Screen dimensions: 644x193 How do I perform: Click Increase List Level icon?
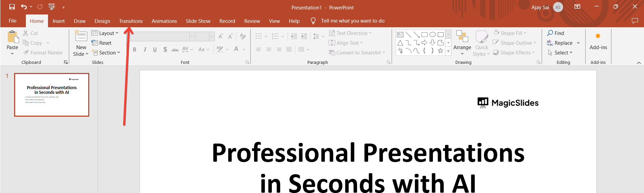304,36
